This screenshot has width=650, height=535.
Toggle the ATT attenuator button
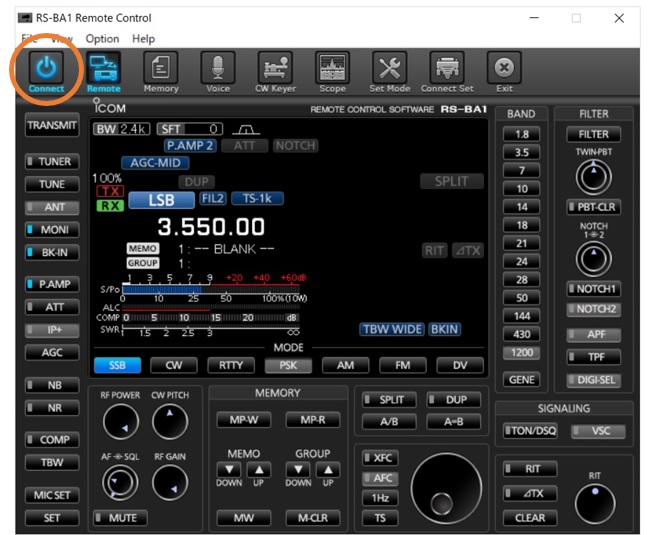(x=52, y=307)
